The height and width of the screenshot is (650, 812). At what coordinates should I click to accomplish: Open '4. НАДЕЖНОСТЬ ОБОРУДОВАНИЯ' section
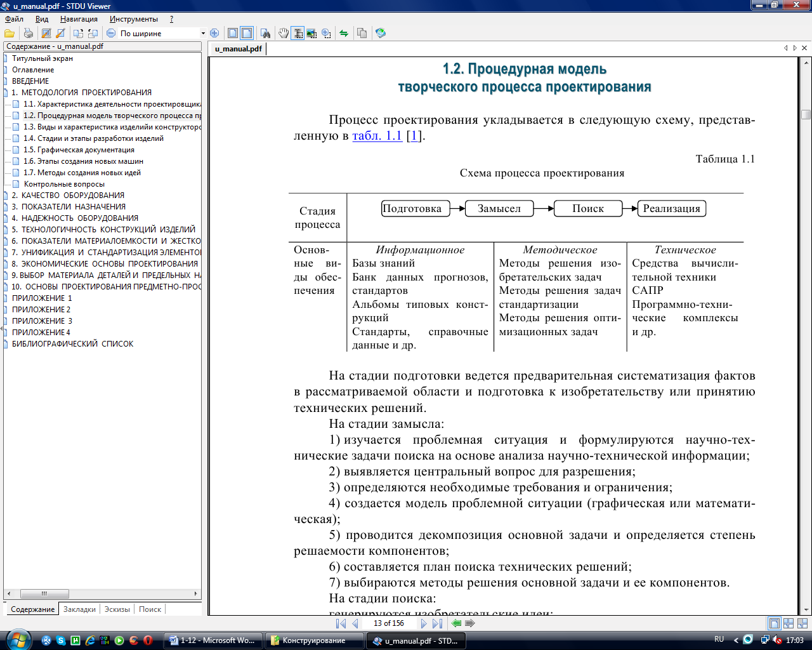(x=75, y=218)
